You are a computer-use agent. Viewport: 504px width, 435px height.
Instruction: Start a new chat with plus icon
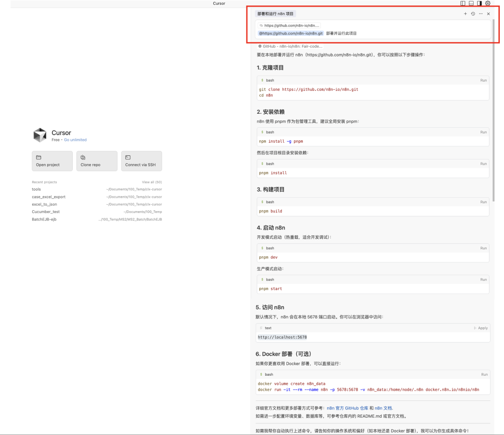[465, 14]
